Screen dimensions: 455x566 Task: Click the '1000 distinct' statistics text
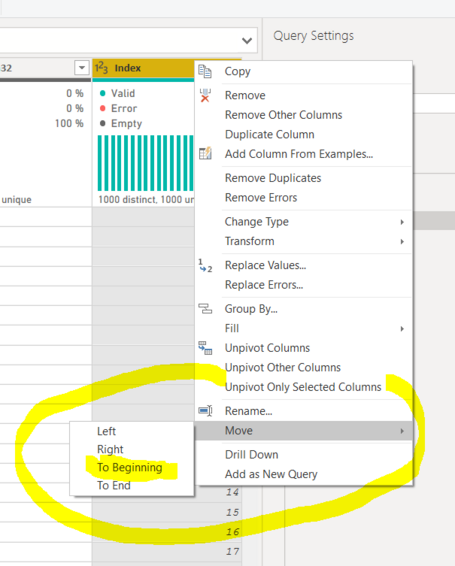click(x=127, y=200)
